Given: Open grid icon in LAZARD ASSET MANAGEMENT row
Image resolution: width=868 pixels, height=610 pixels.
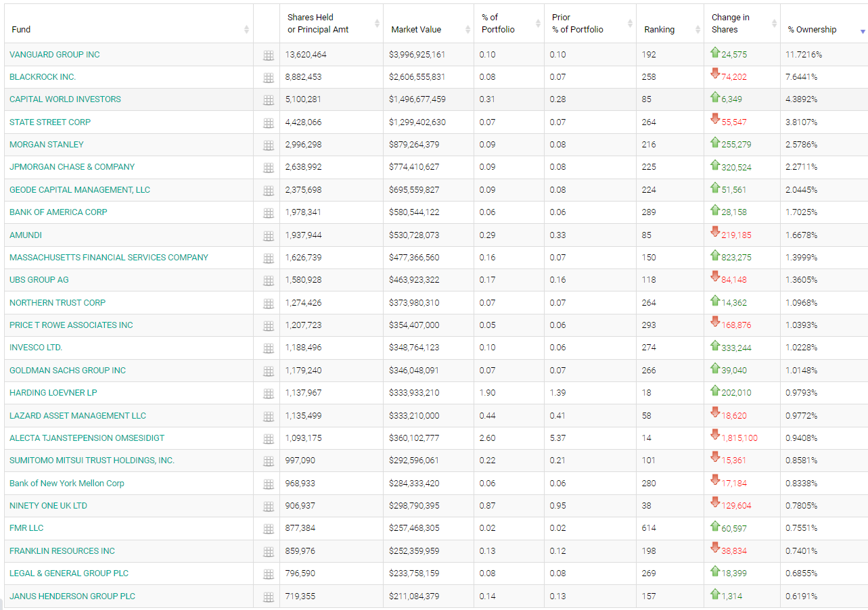Looking at the screenshot, I should (268, 417).
